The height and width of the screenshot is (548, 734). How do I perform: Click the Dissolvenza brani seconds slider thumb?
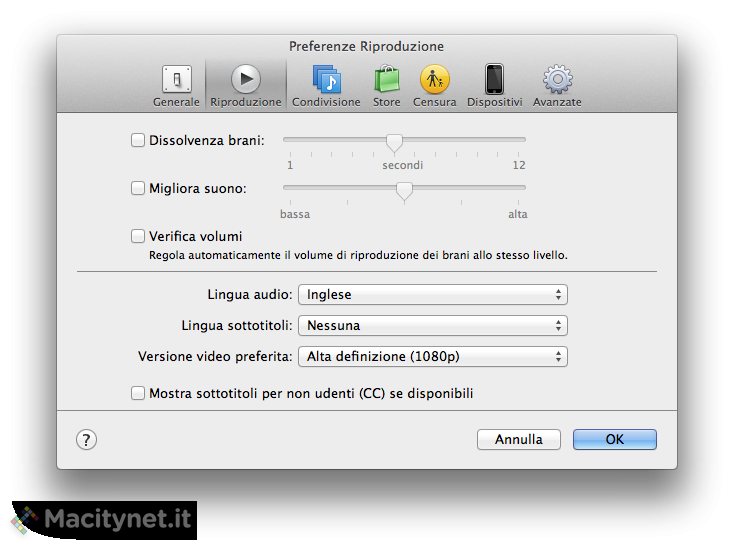(x=394, y=142)
